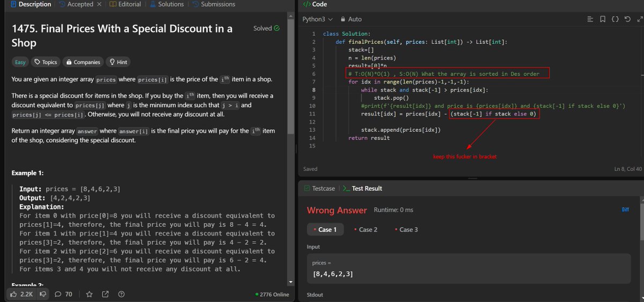Open the Submissions tab

point(214,4)
